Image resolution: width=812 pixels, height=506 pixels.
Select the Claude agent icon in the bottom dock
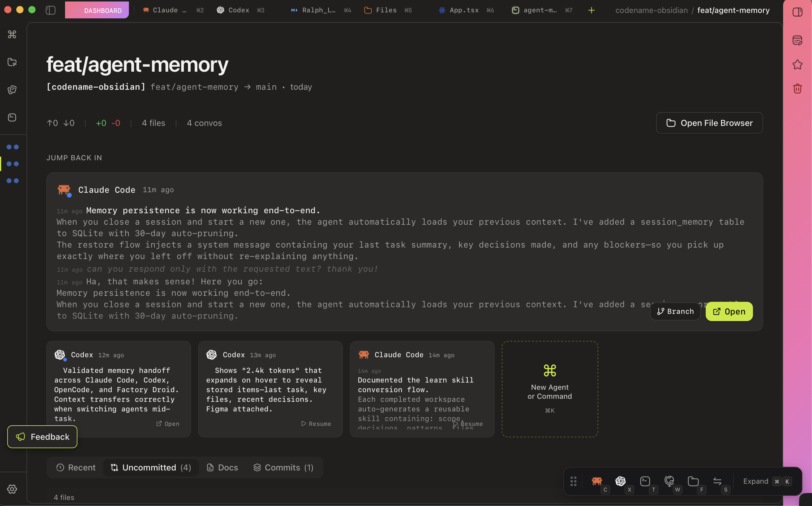(x=597, y=481)
